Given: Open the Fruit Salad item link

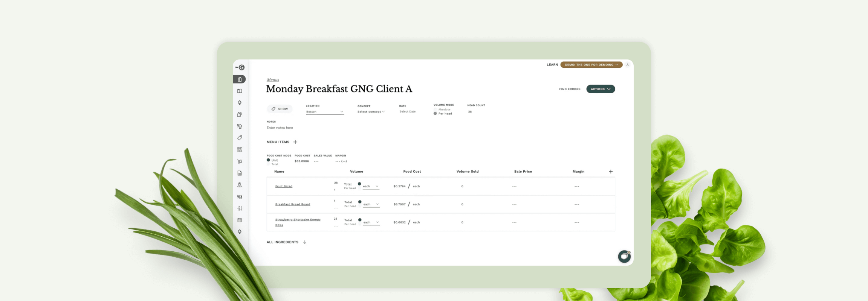Looking at the screenshot, I should 284,186.
